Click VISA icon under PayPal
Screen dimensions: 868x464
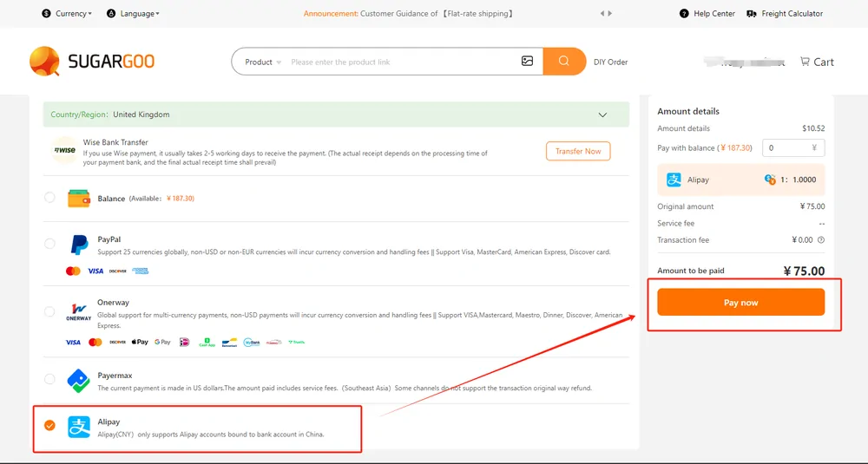click(95, 271)
